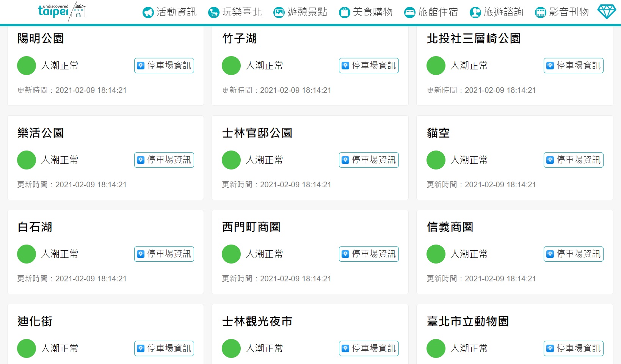
Task: Open 停車場資訊 for 臺北市立動物園
Action: tap(574, 348)
